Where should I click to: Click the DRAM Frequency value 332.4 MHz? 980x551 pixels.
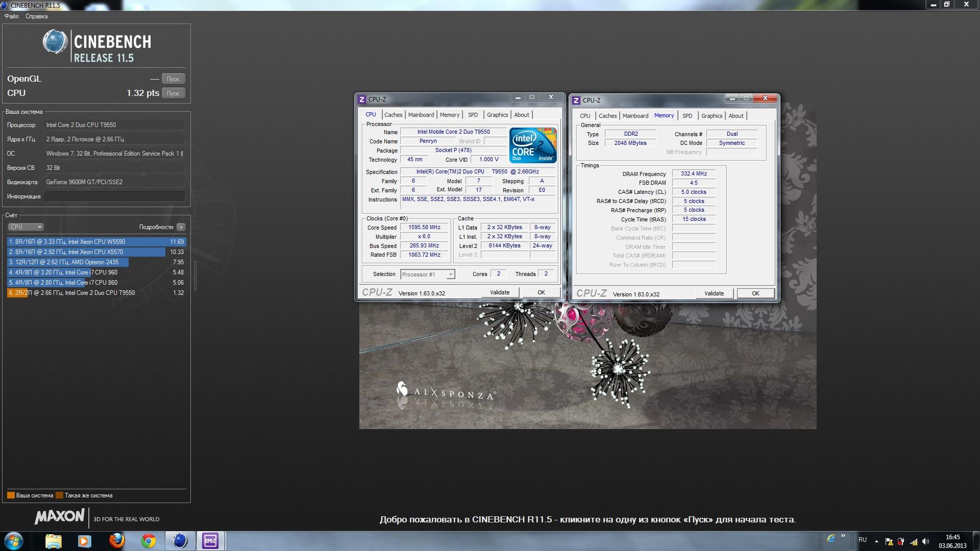(694, 173)
